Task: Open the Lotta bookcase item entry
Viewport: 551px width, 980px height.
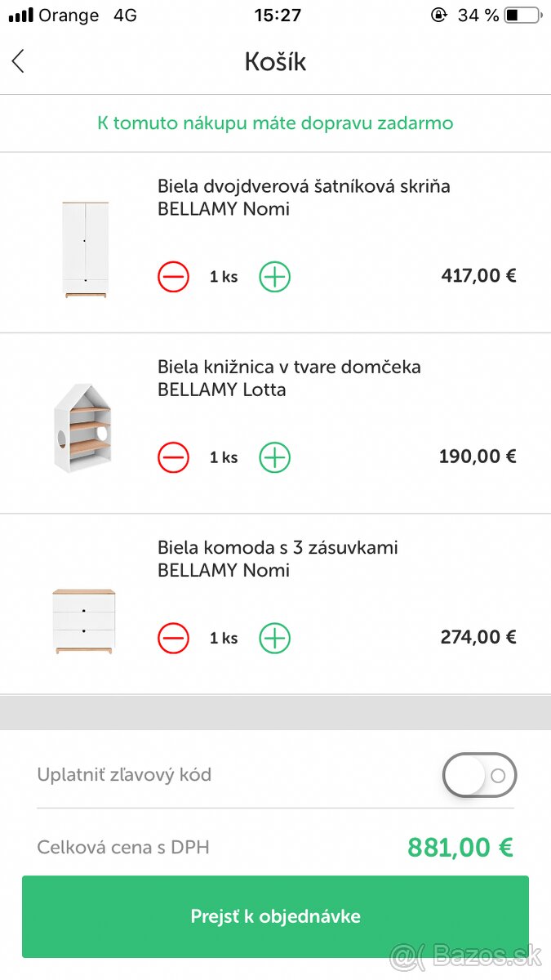Action: (x=288, y=378)
